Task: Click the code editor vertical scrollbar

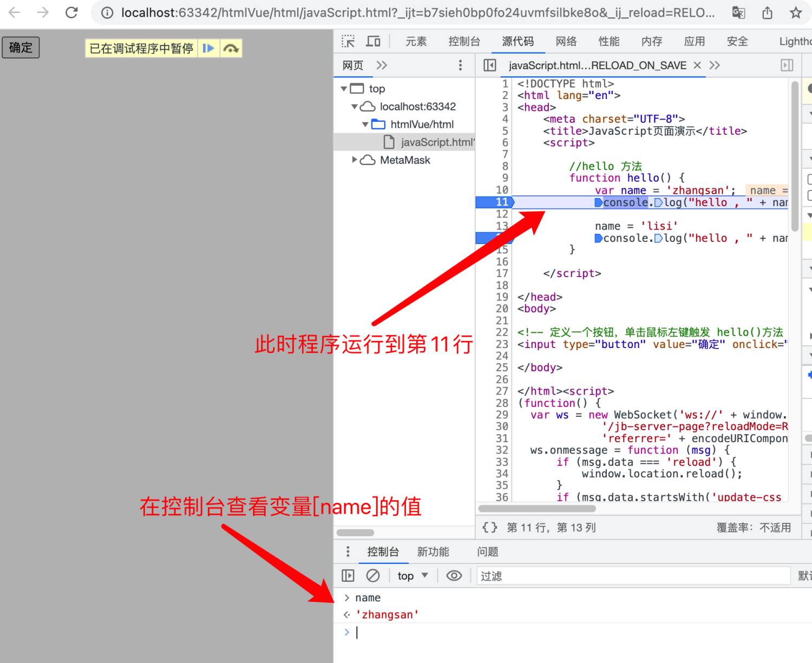Action: pos(795,156)
